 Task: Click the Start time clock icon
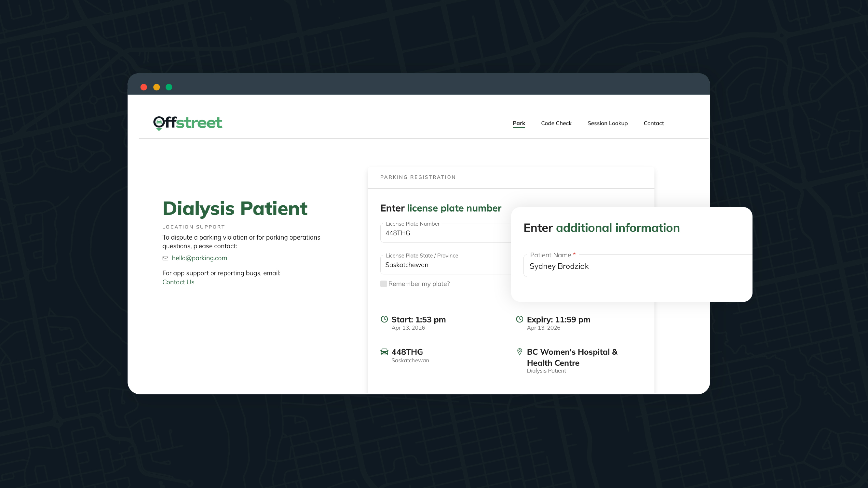point(384,319)
